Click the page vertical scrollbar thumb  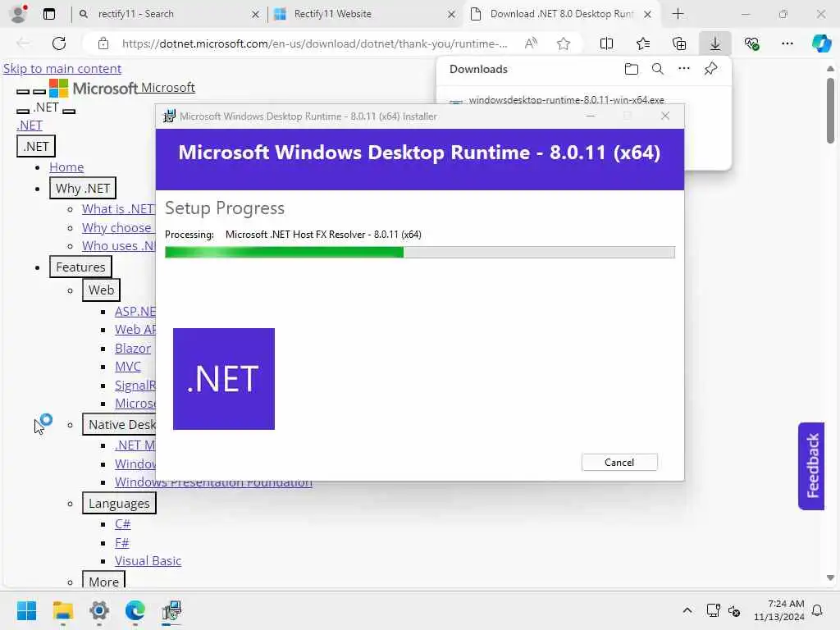830,111
